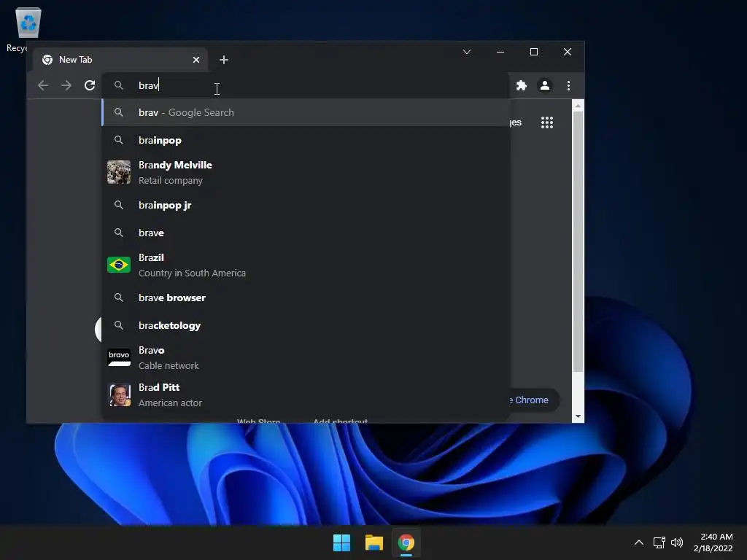Choose the 'brainpop jr' suggestion

(306, 205)
